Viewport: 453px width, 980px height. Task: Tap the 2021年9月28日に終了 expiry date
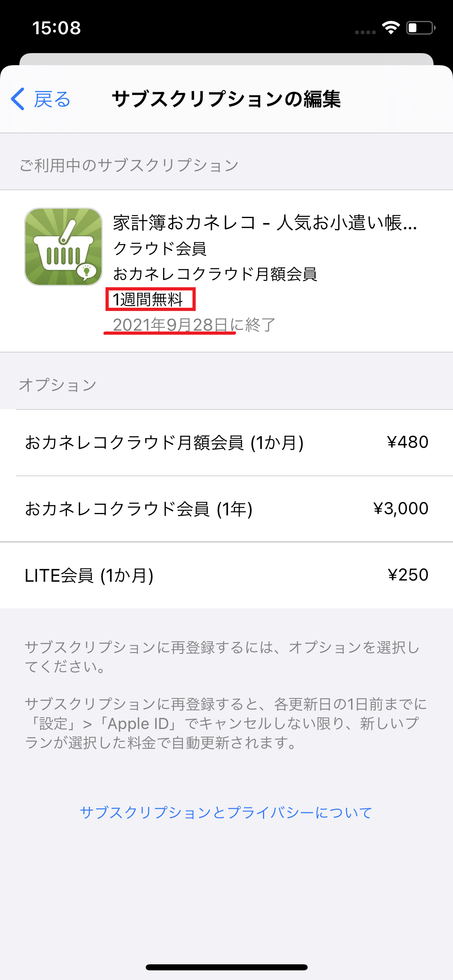point(194,325)
